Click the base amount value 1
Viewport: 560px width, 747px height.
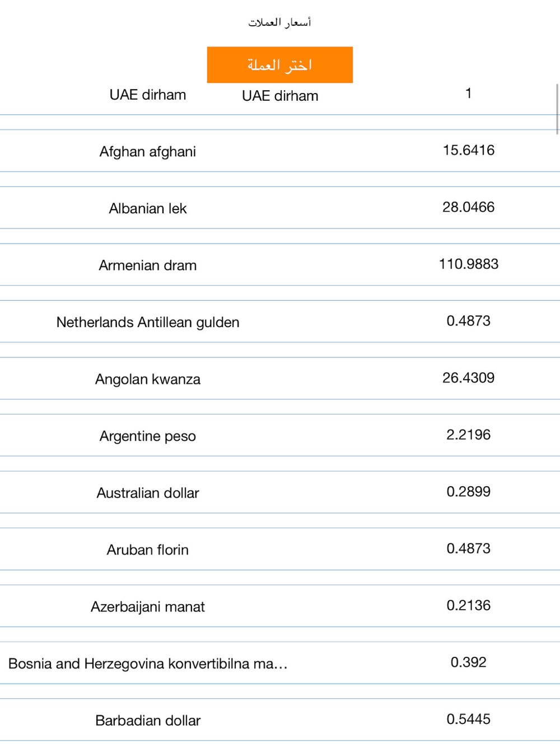point(468,94)
